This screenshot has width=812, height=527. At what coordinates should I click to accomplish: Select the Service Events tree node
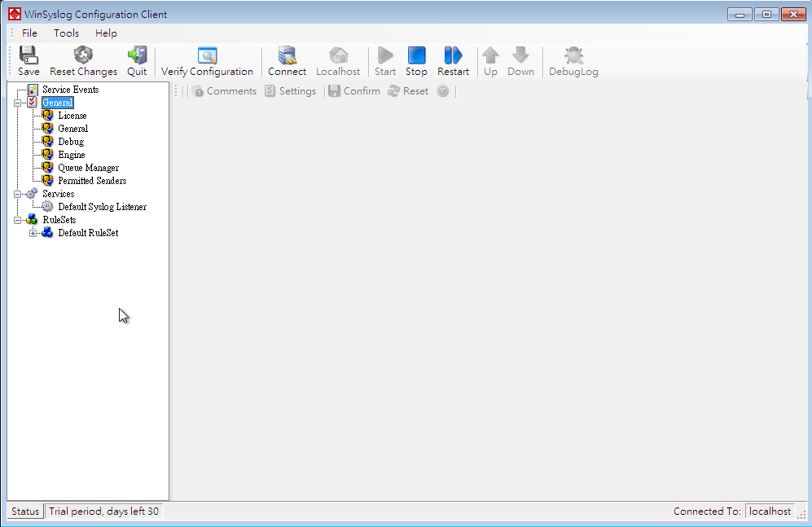coord(70,90)
